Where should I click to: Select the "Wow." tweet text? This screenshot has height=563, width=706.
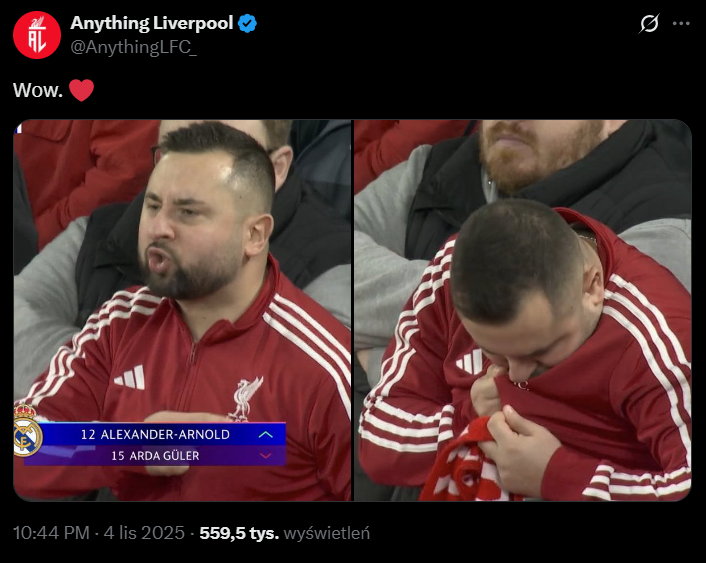(x=38, y=91)
